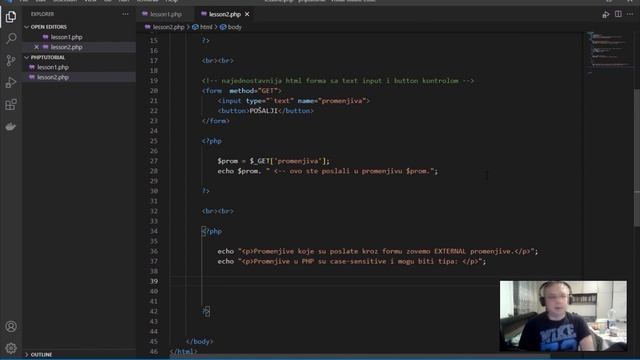Open the Search view in the activity bar
The image size is (640, 360).
(x=11, y=38)
